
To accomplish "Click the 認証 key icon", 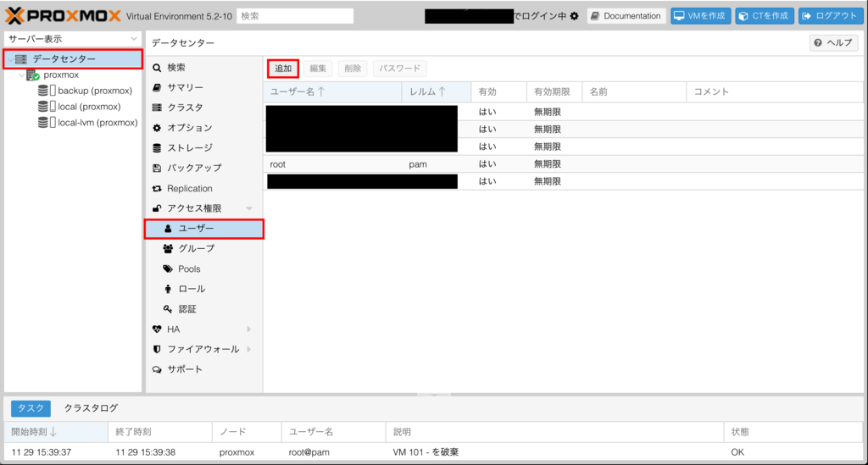I will click(169, 309).
